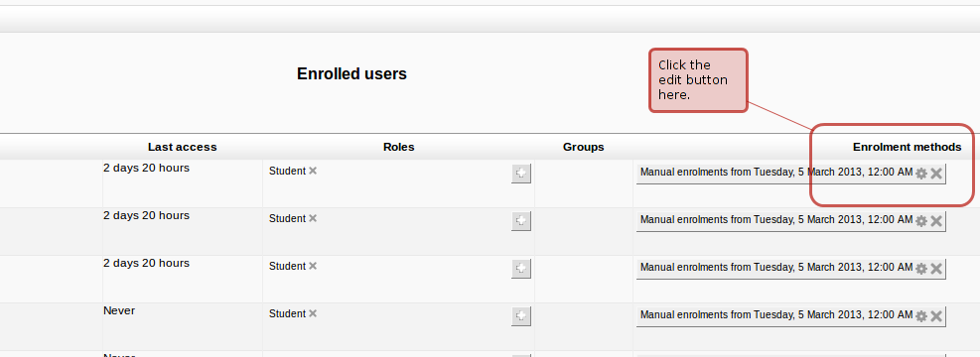980x357 pixels.
Task: Unenrol fourth row user with X icon
Action: pos(936,316)
